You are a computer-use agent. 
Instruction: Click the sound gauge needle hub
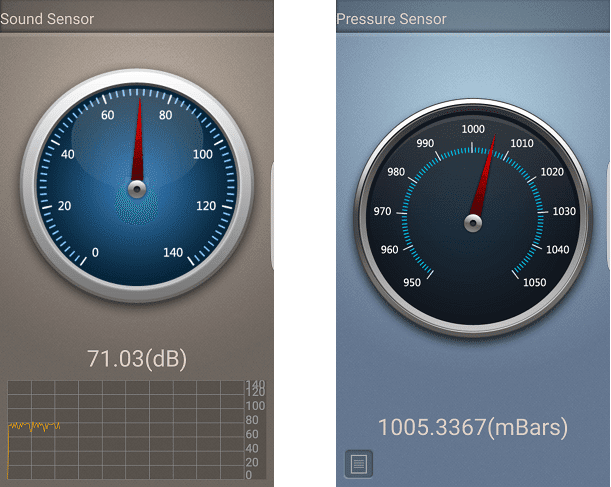pos(137,190)
